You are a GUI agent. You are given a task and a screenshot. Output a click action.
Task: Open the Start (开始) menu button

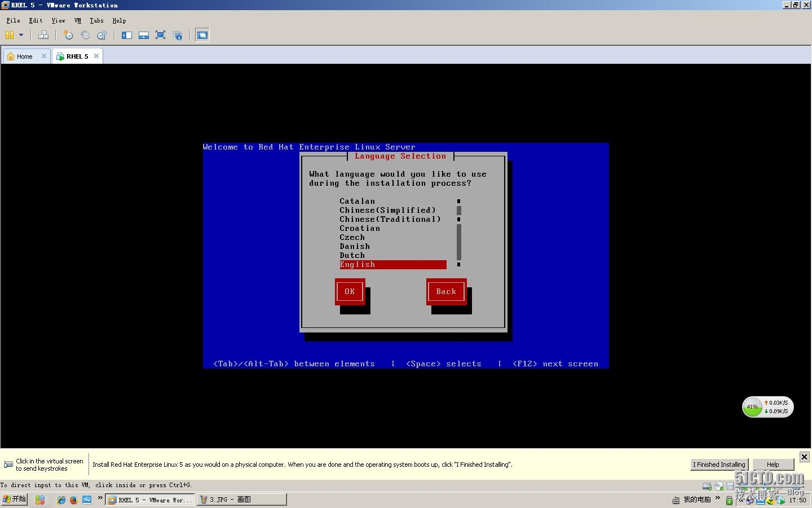pos(14,500)
